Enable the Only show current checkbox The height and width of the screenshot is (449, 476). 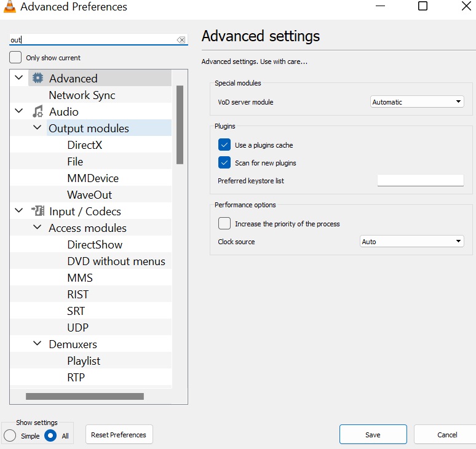coord(16,57)
